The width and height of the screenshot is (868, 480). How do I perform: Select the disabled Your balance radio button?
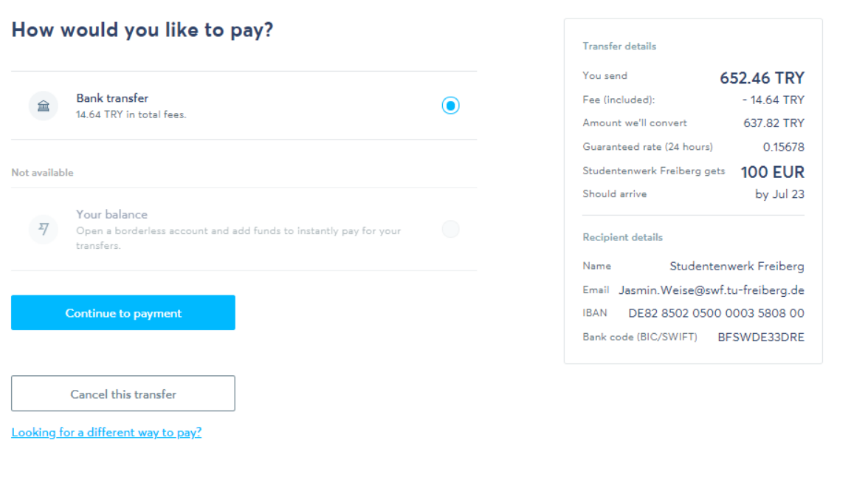[450, 229]
